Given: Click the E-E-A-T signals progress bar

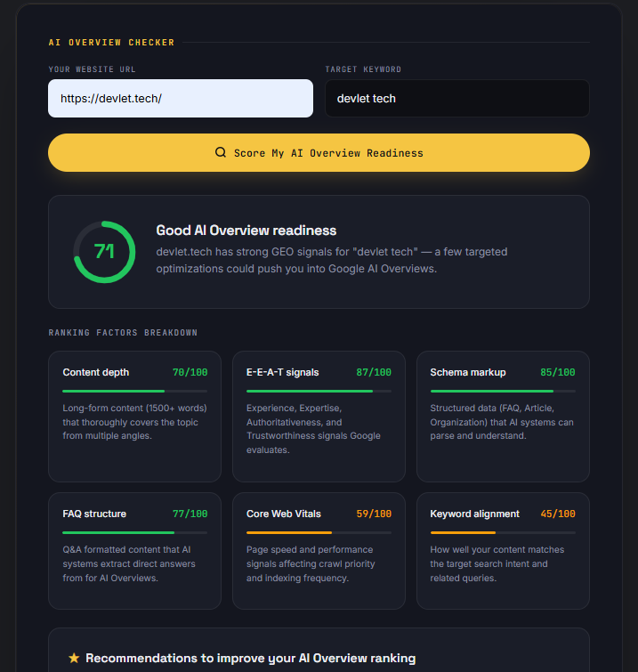Looking at the screenshot, I should click(319, 391).
